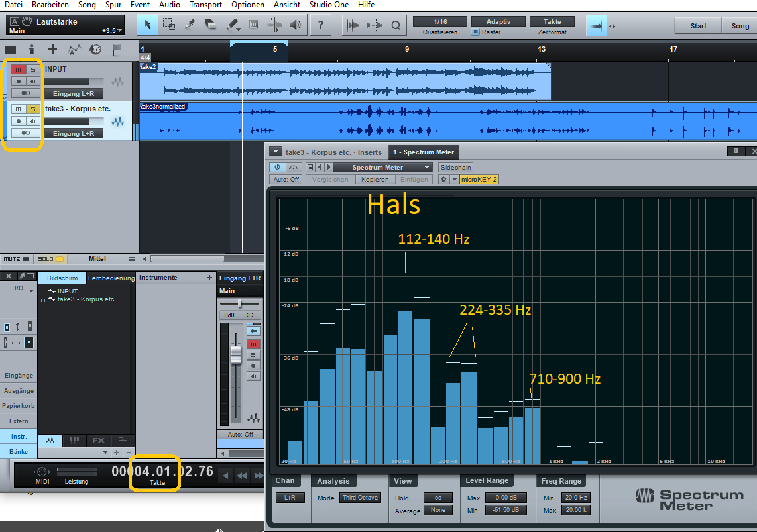Open the Datei menu
This screenshot has width=757, height=532.
(13, 5)
